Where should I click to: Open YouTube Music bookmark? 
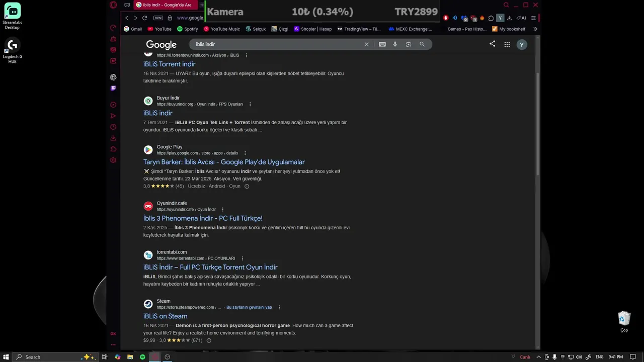pos(222,29)
